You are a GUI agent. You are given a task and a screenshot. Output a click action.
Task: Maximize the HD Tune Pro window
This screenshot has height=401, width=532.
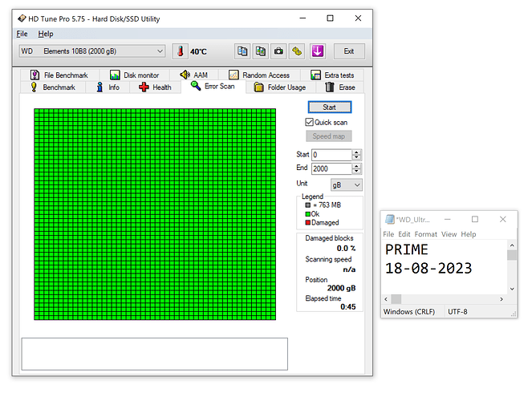coord(330,18)
